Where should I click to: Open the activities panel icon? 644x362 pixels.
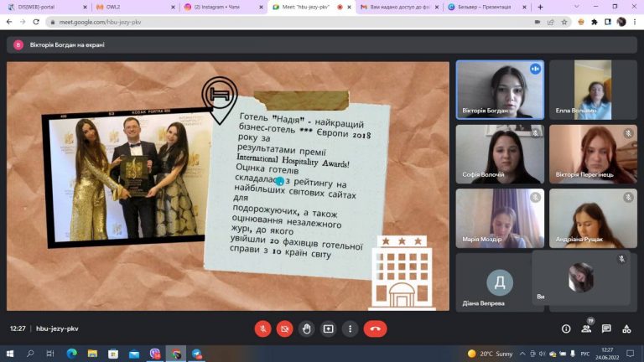coord(626,328)
